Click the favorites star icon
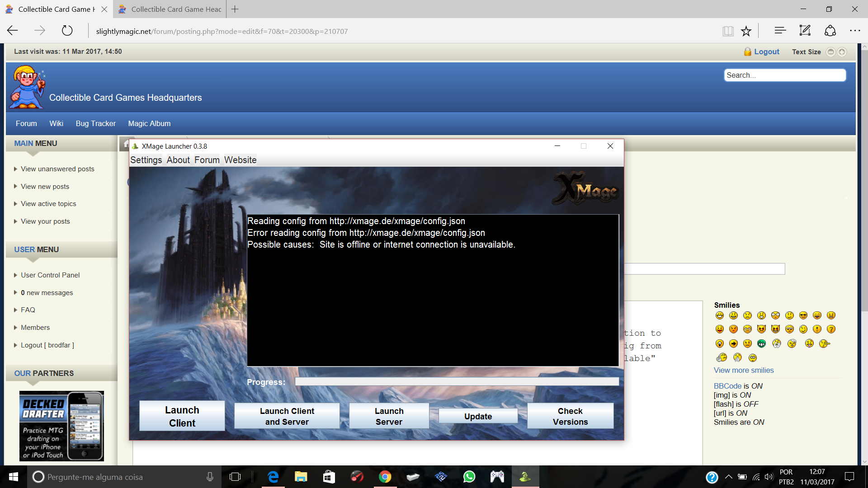Viewport: 868px width, 488px height. (746, 31)
